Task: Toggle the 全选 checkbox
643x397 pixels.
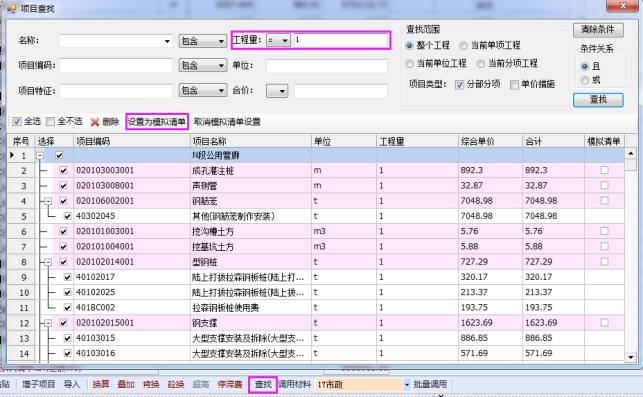Action: coord(17,121)
